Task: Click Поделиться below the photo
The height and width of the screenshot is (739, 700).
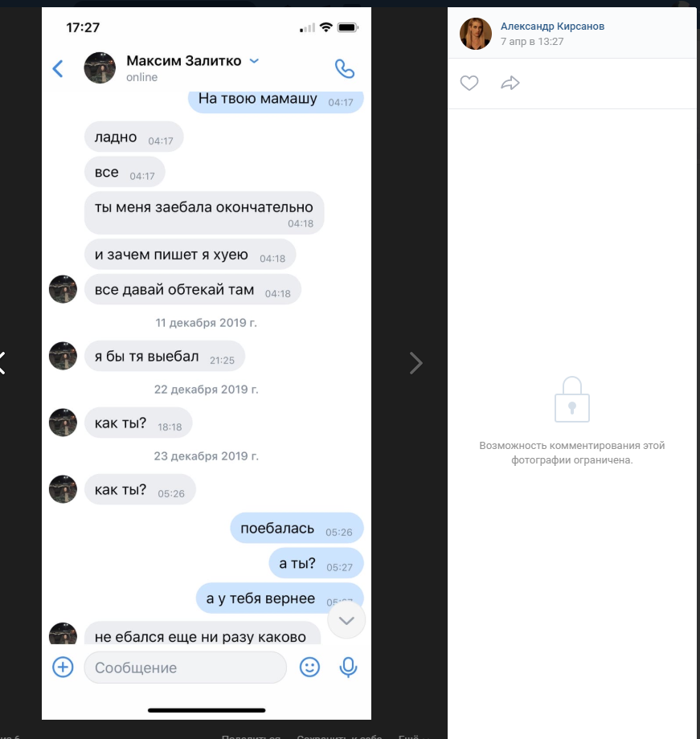Action: tap(251, 737)
